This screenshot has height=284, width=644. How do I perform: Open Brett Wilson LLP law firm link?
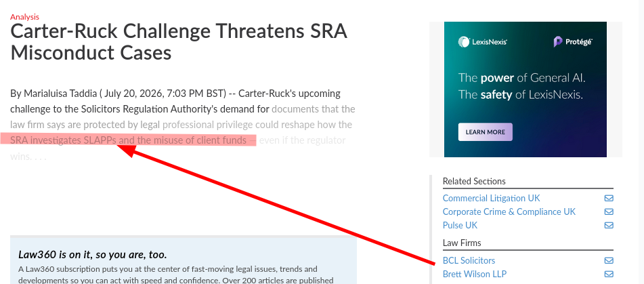[475, 274]
